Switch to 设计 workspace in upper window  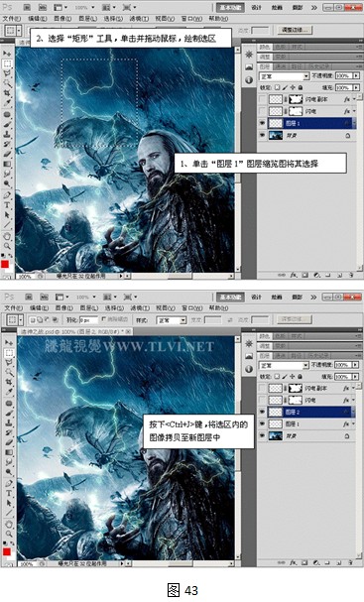[x=256, y=7]
